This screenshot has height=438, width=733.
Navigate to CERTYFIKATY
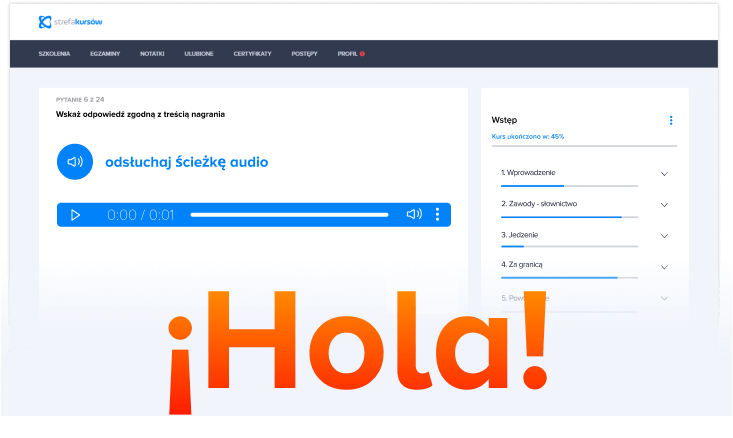coord(252,53)
